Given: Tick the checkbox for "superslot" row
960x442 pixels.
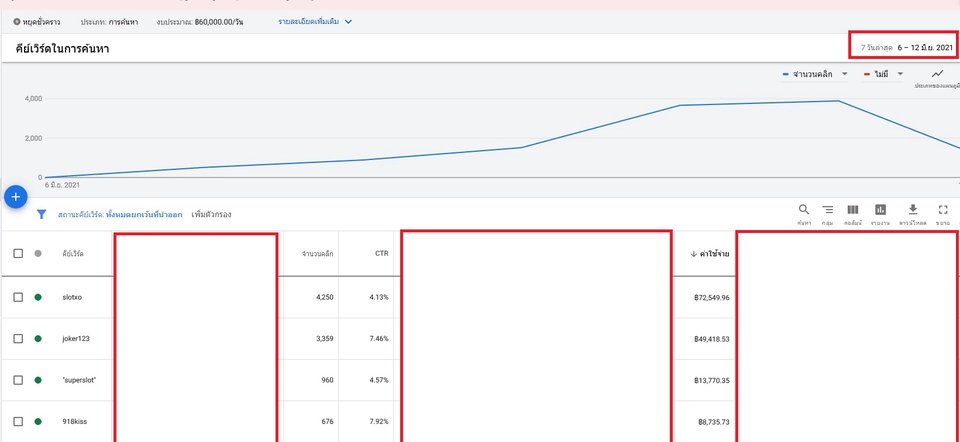Looking at the screenshot, I should [18, 380].
